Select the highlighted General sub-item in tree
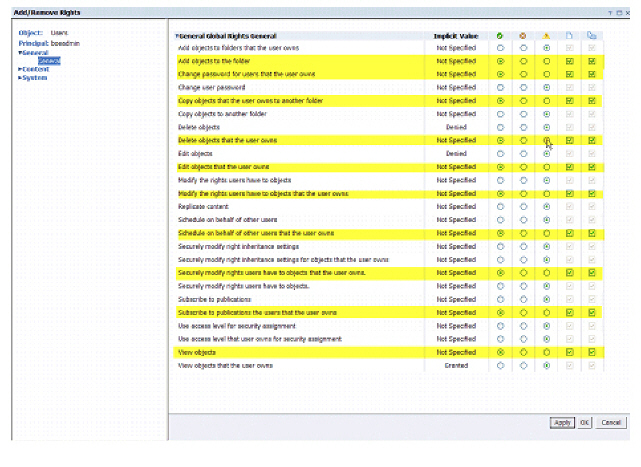The image size is (641, 467). click(49, 61)
